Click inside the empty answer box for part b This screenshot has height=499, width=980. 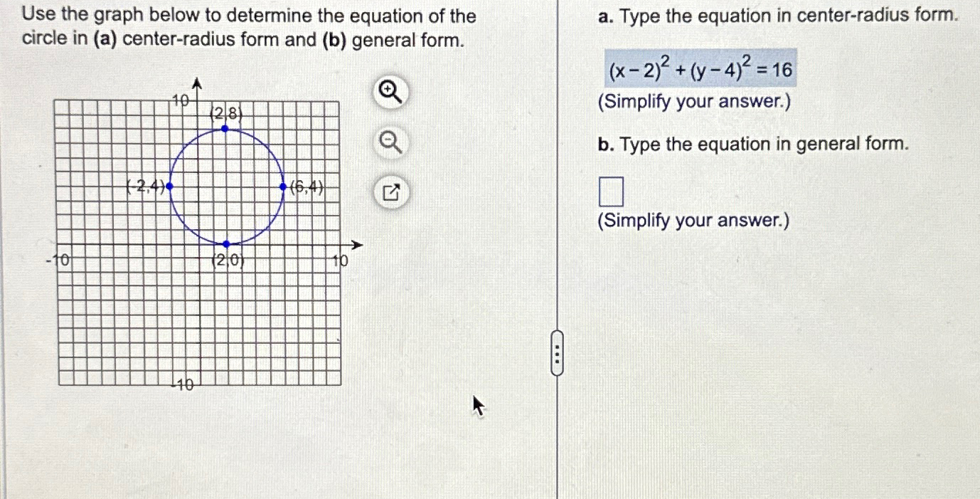[x=610, y=191]
